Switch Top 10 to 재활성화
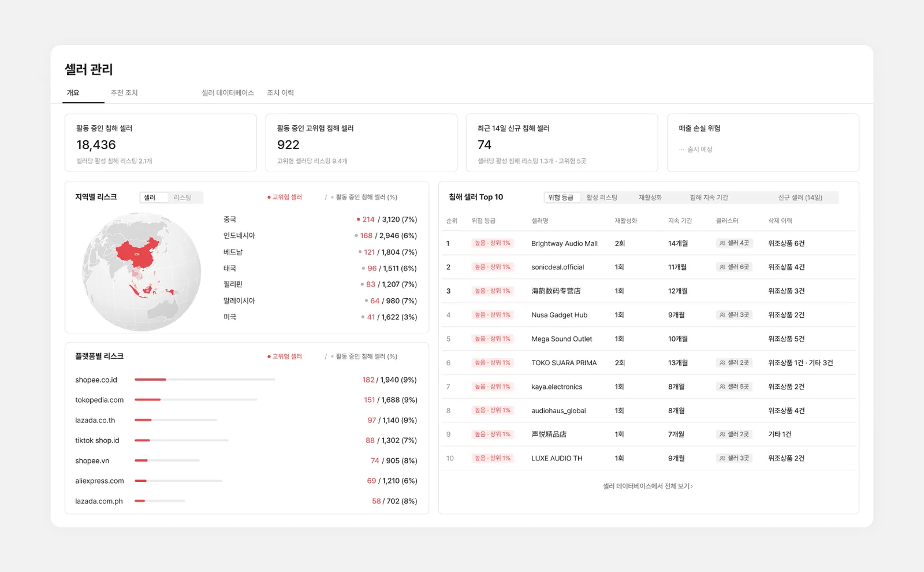 [x=650, y=198]
